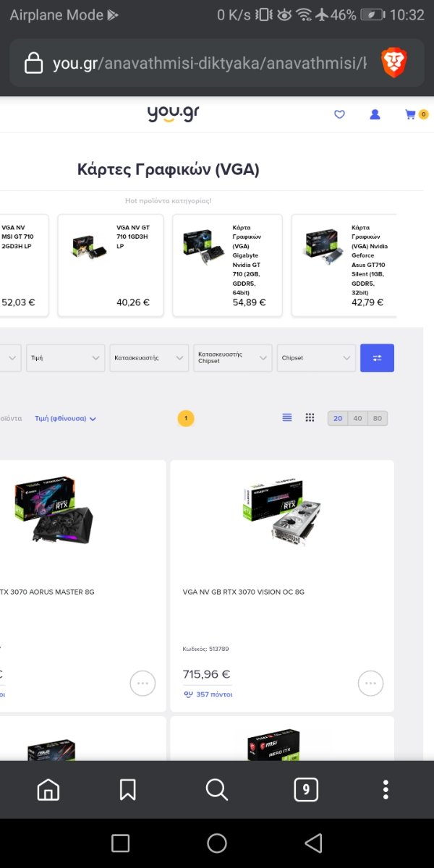
Task: Switch to grid view layout
Action: [310, 417]
